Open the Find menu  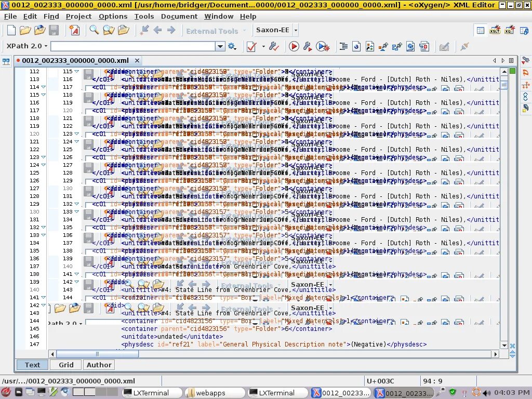[x=51, y=16]
